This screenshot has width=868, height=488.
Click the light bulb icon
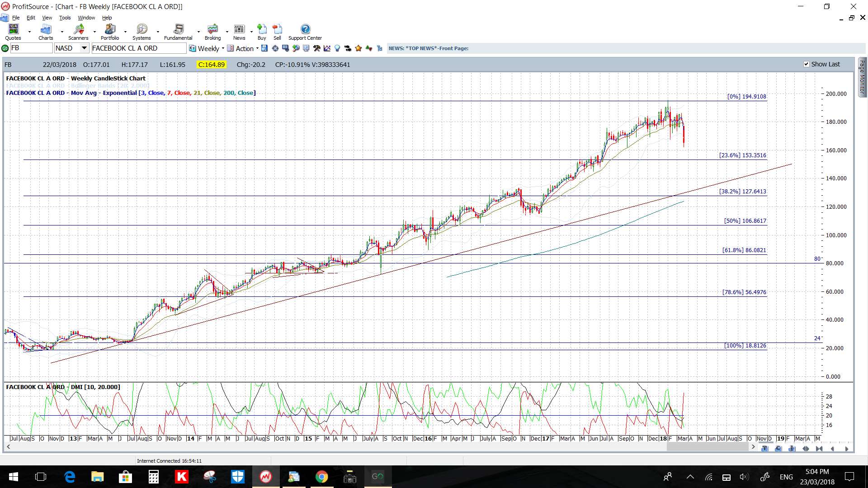337,48
